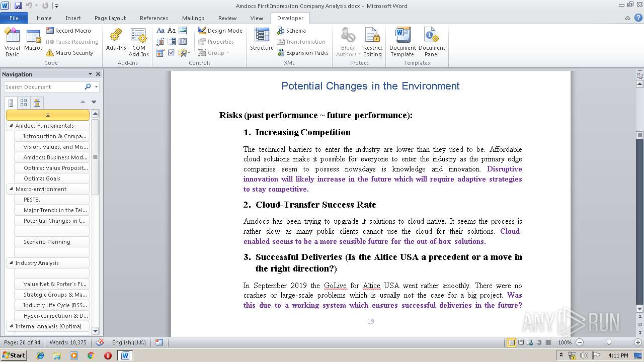Open the References tab
The height and width of the screenshot is (362, 644).
(154, 18)
